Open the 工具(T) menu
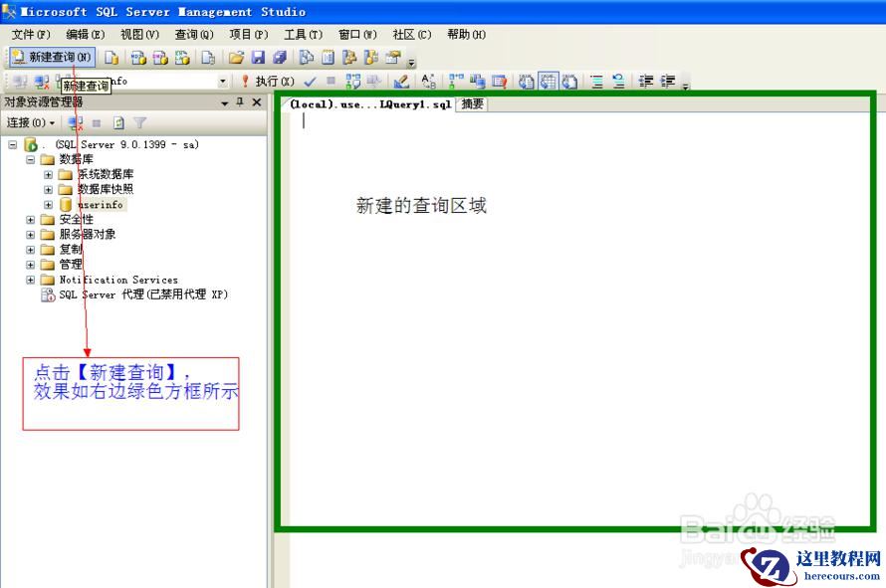The image size is (886, 588). (303, 35)
